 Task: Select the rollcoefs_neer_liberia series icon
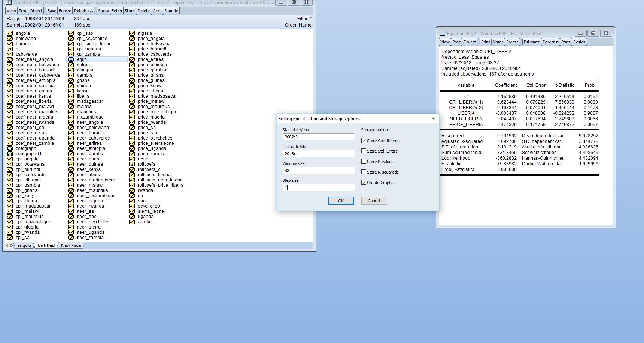[x=132, y=180]
